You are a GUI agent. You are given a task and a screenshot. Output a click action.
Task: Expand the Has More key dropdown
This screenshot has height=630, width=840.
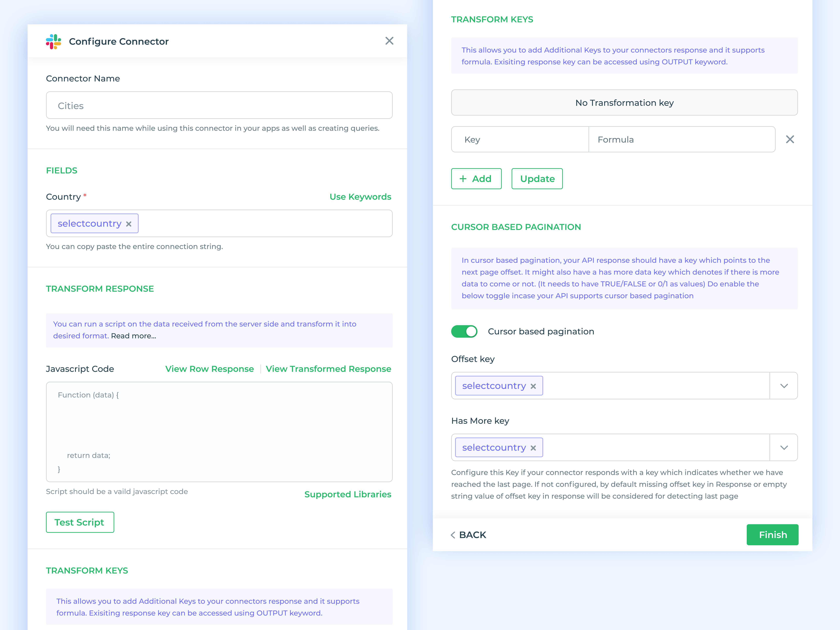click(784, 447)
